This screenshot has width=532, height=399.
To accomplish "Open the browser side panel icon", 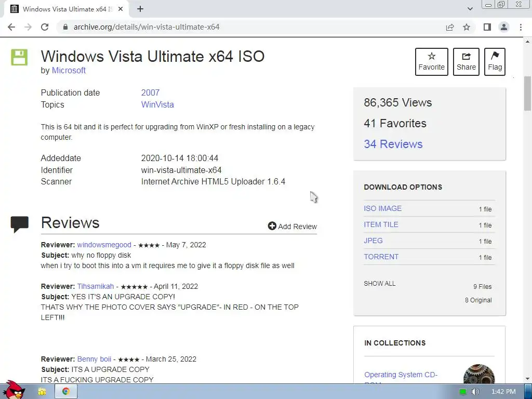I will (487, 27).
